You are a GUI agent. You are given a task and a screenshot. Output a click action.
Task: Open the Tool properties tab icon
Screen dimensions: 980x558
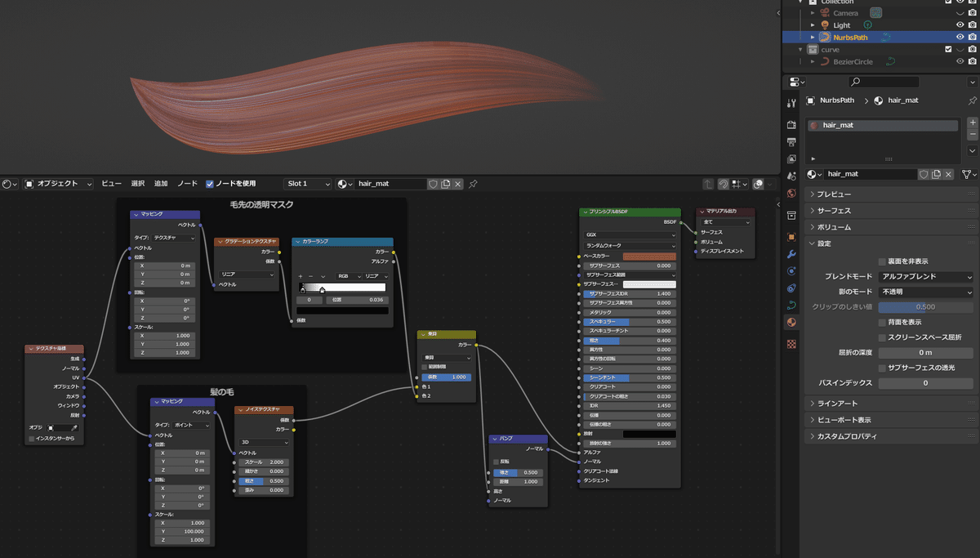[791, 103]
